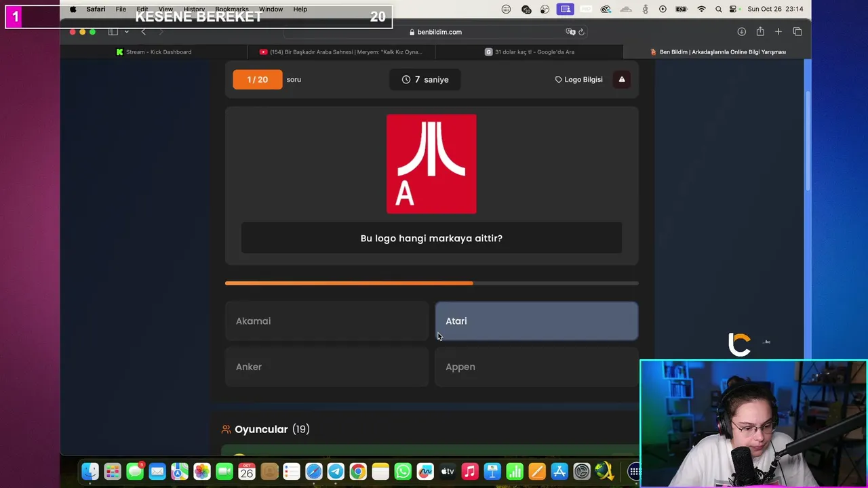Screen dimensions: 868x488
Task: Choose the Appen answer option
Action: (x=536, y=367)
